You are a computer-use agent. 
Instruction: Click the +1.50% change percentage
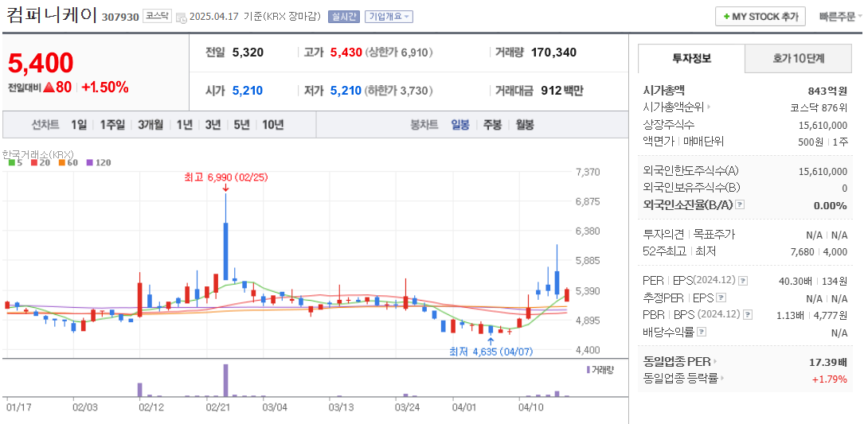(105, 87)
